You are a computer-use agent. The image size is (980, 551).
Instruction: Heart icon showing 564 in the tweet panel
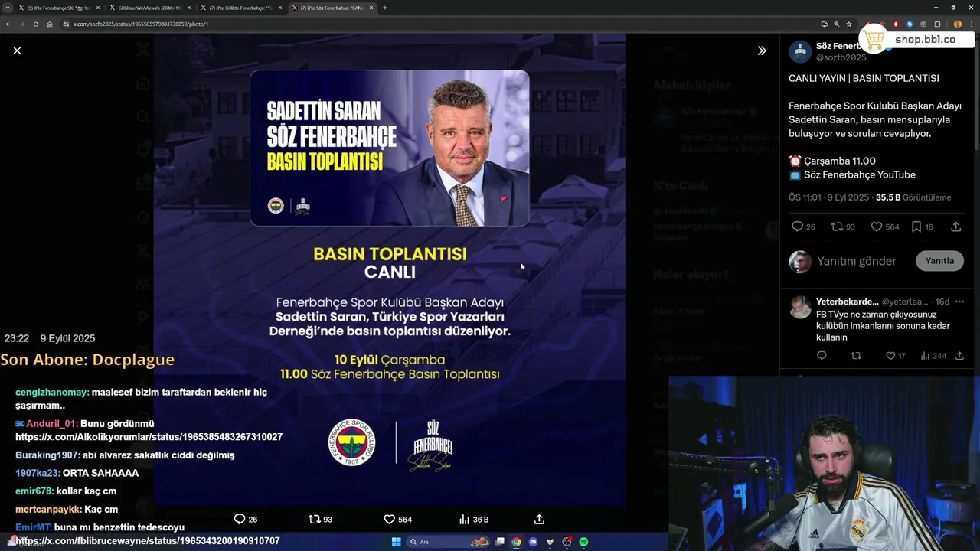877,227
